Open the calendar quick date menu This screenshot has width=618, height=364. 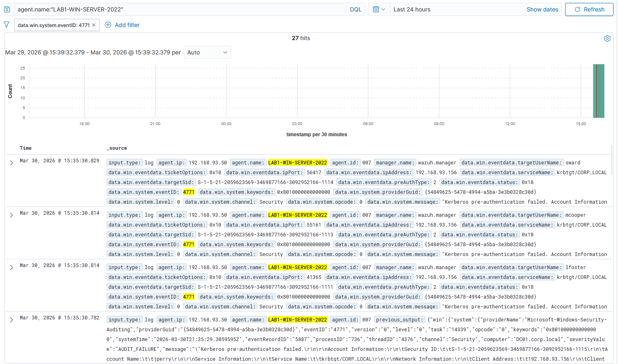[x=379, y=9]
